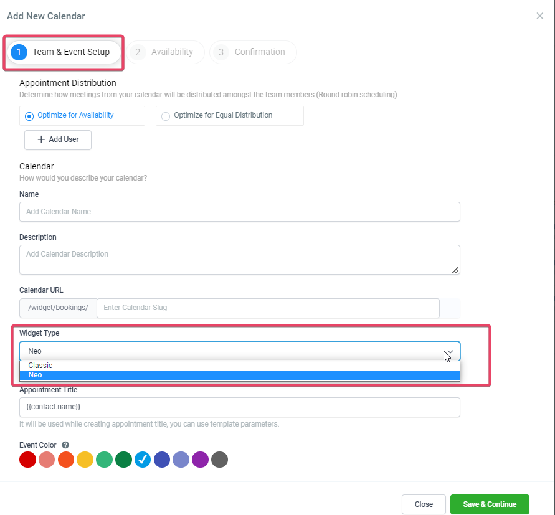Click the step 1 blue circle icon

click(x=19, y=52)
